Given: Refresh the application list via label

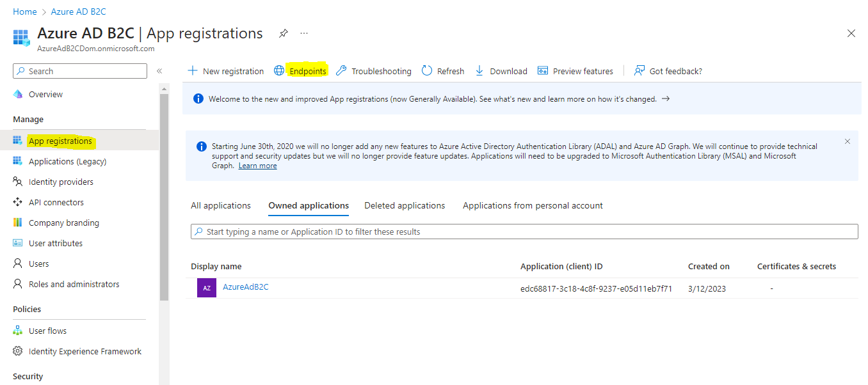Looking at the screenshot, I should [x=451, y=71].
